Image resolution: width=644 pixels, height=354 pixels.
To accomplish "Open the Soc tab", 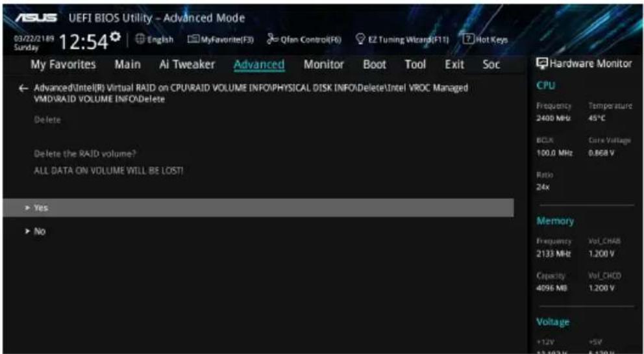I will click(x=491, y=64).
